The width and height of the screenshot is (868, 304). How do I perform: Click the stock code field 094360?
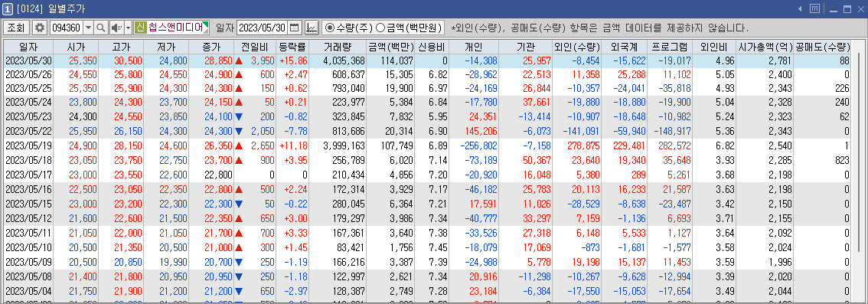point(66,27)
